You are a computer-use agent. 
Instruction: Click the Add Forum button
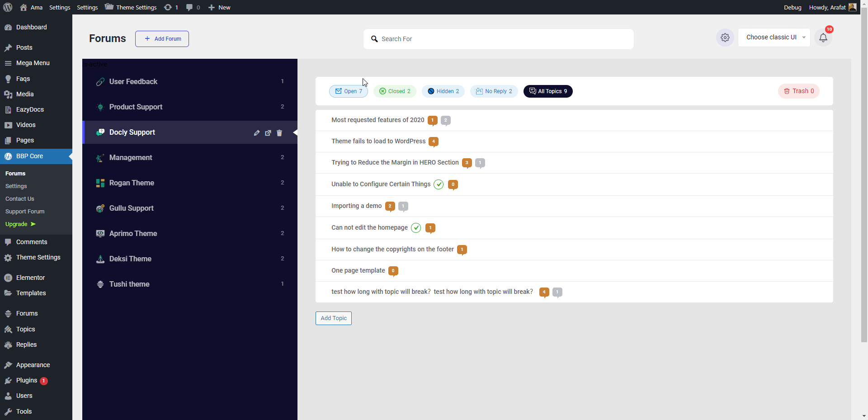pyautogui.click(x=161, y=39)
